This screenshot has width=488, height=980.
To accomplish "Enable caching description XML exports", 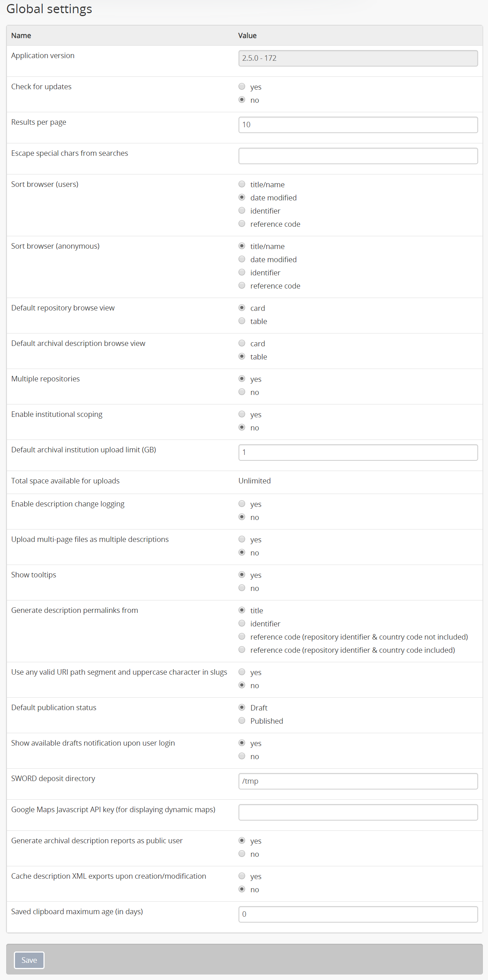I will coord(242,876).
